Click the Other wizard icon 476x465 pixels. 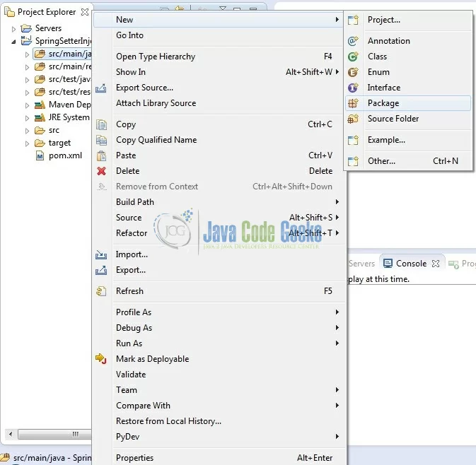[x=353, y=161]
